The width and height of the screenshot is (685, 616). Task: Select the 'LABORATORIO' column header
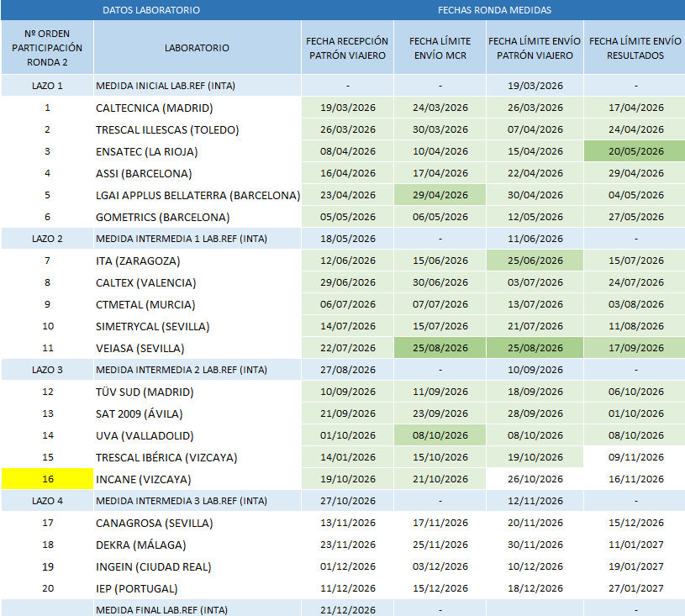(197, 48)
